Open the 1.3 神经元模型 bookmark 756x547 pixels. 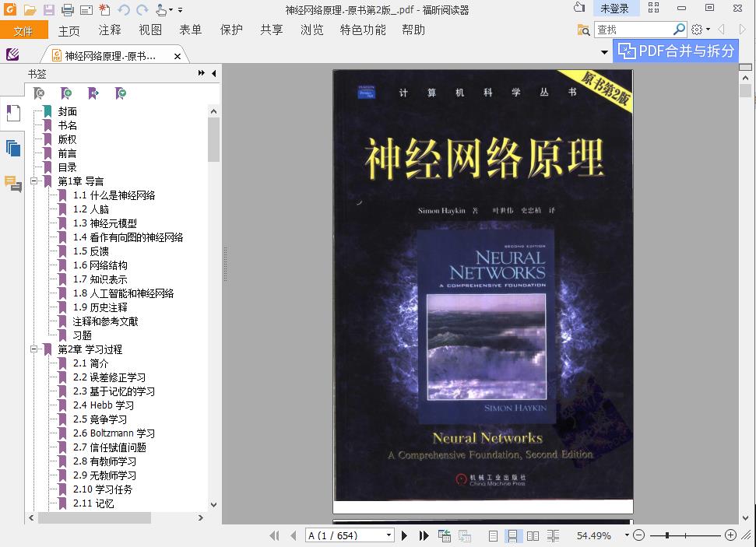pos(104,223)
